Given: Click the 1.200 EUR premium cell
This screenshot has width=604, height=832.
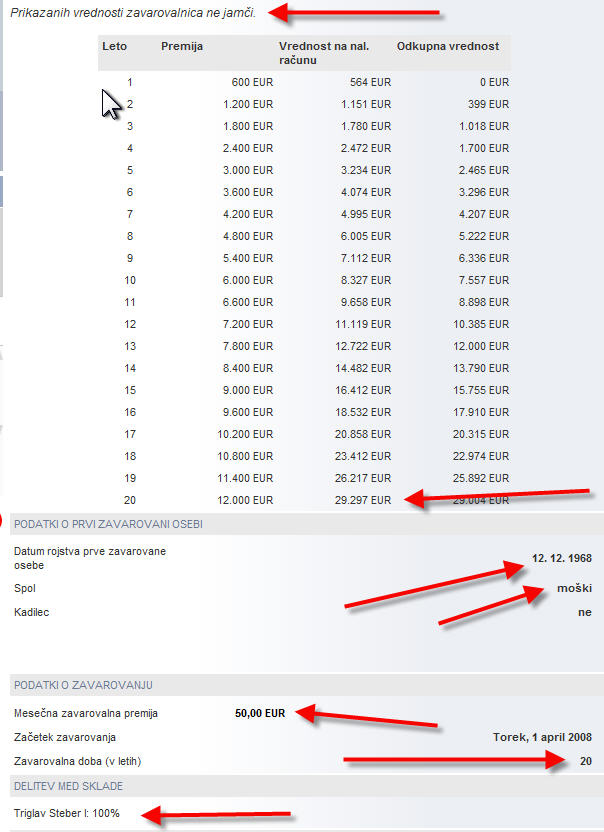Looking at the screenshot, I should coord(248,105).
